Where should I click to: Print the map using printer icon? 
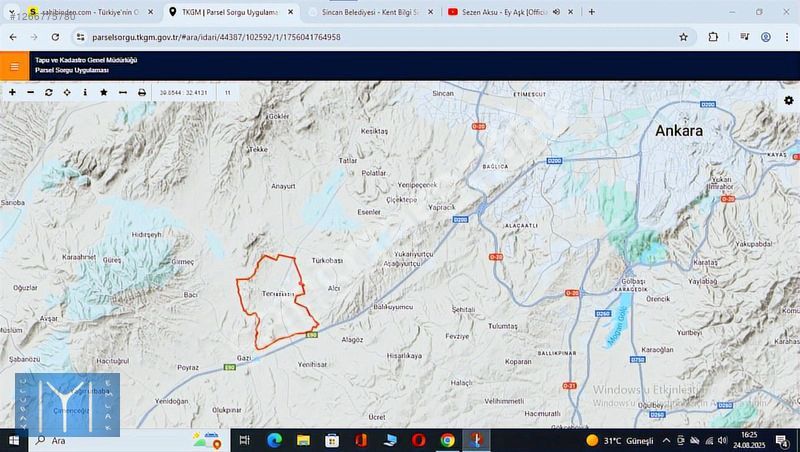[x=141, y=92]
